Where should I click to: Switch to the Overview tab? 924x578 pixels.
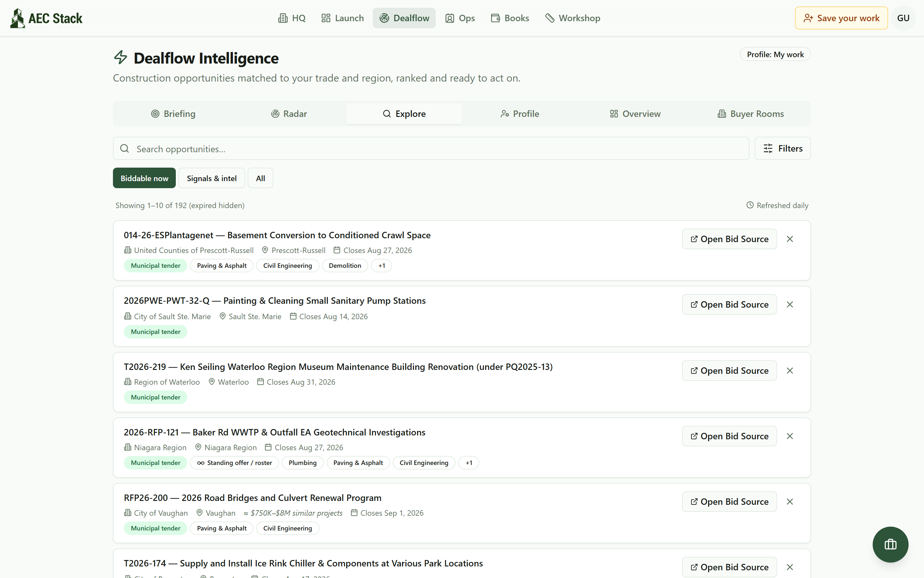(635, 114)
